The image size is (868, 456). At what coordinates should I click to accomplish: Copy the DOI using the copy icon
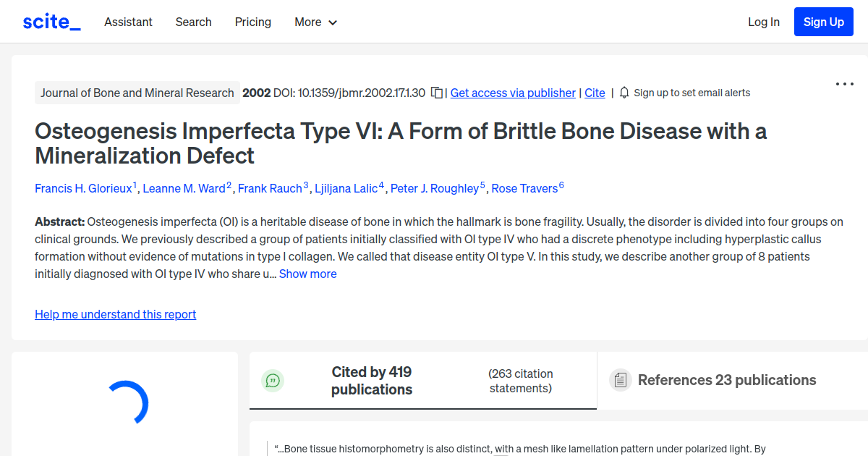pos(436,93)
